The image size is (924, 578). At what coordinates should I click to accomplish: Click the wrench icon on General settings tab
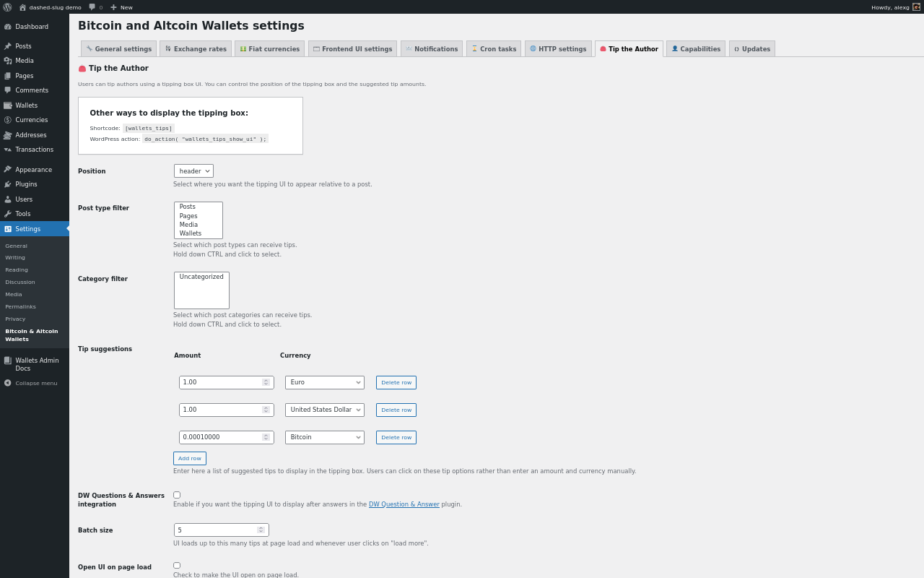pos(90,49)
